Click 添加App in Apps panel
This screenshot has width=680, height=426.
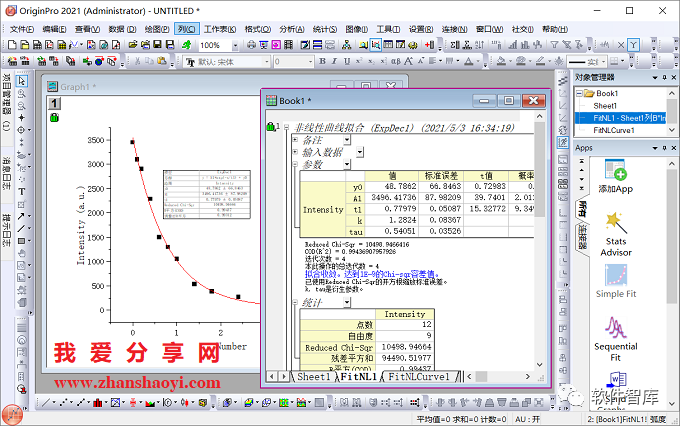click(615, 177)
